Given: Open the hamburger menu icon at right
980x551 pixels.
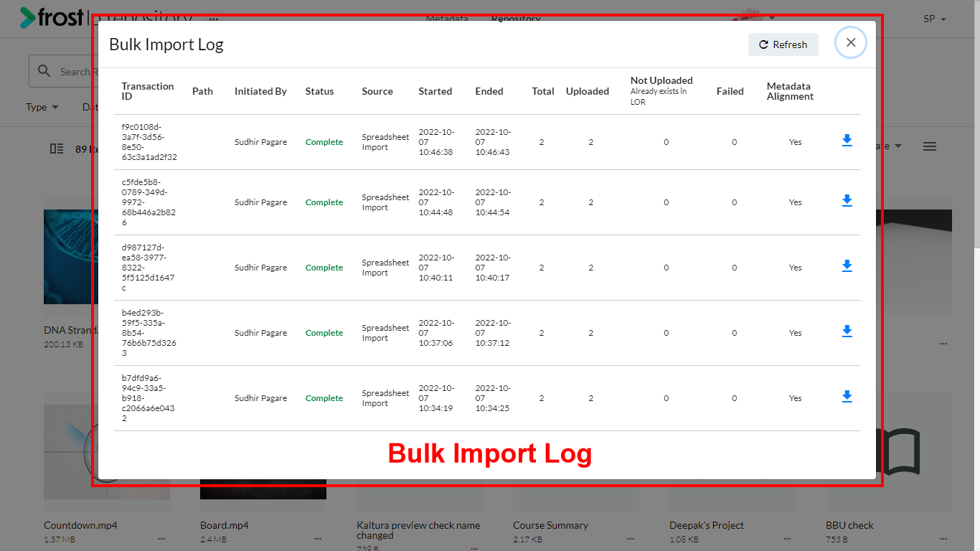Looking at the screenshot, I should point(930,146).
